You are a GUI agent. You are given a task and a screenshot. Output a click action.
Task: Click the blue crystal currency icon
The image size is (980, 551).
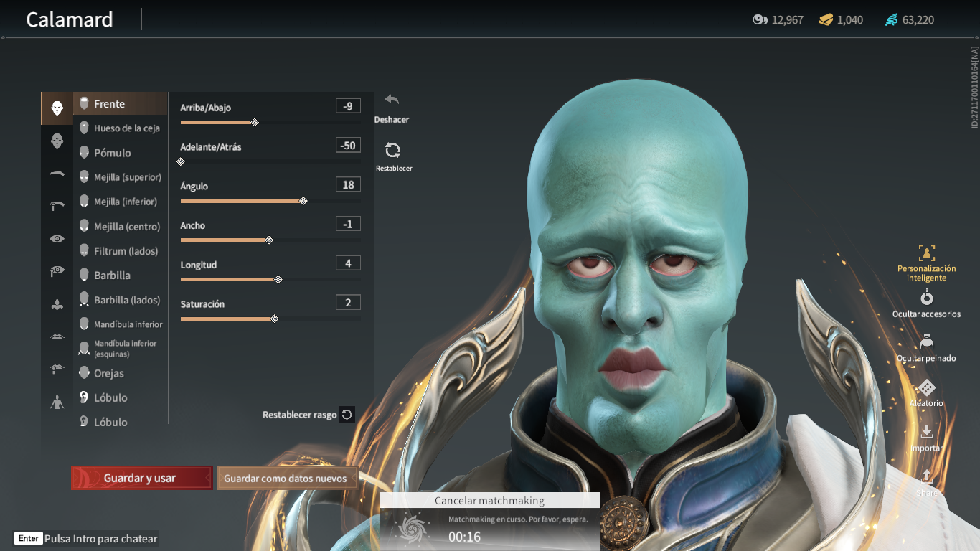point(891,20)
